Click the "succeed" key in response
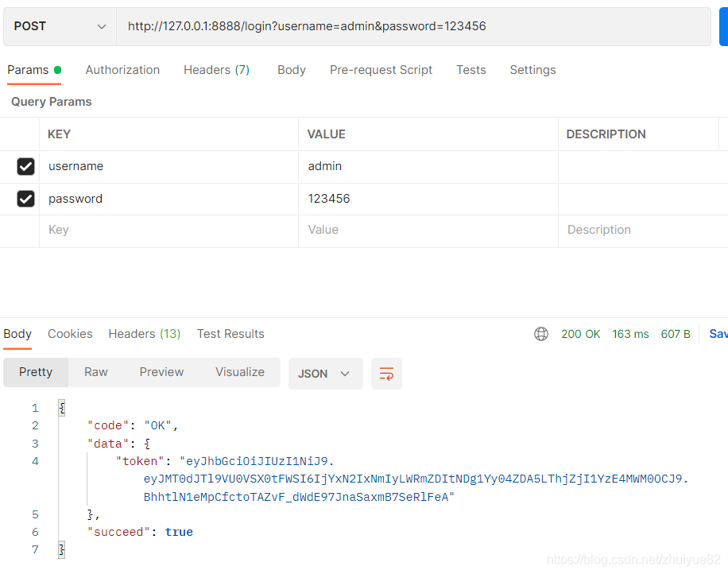Image resolution: width=728 pixels, height=574 pixels. 118,532
